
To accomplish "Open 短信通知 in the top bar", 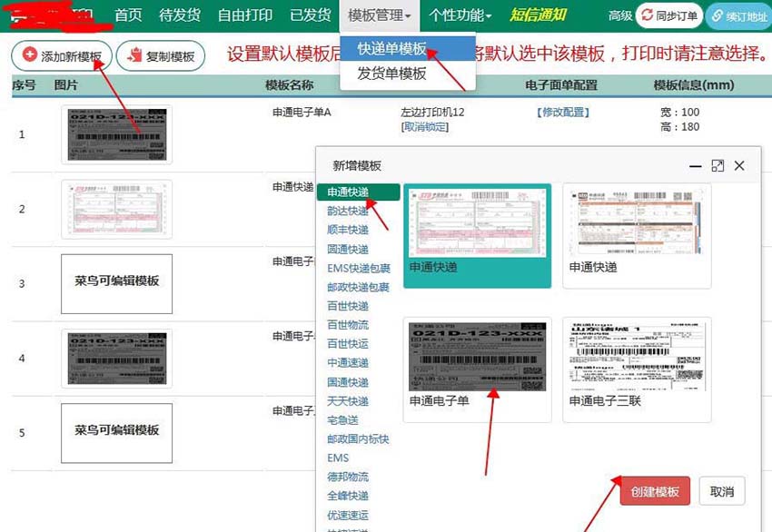I will point(538,15).
